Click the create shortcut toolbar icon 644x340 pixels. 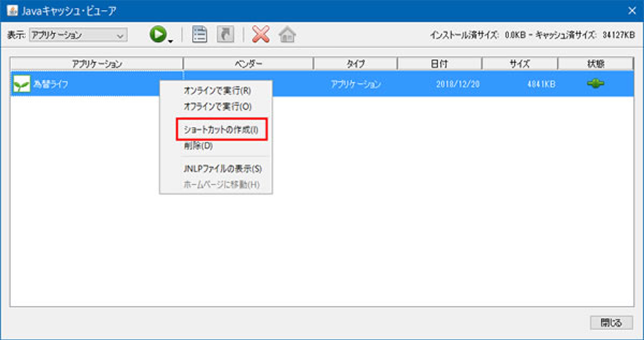point(226,35)
